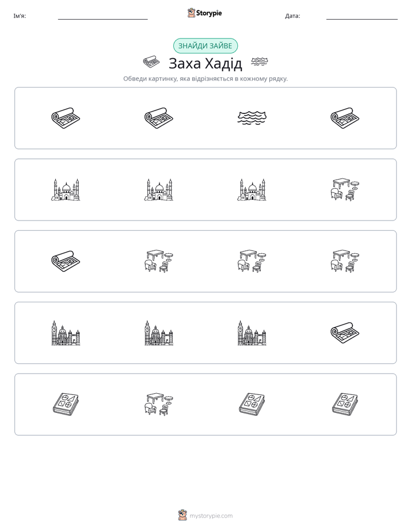
Task: Click the third mosque picture in row two
Action: click(x=252, y=189)
